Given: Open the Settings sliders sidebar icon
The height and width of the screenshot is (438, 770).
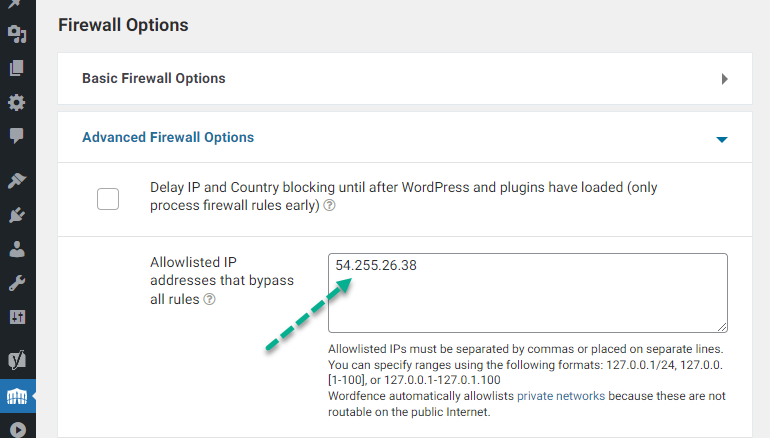Looking at the screenshot, I should (17, 317).
